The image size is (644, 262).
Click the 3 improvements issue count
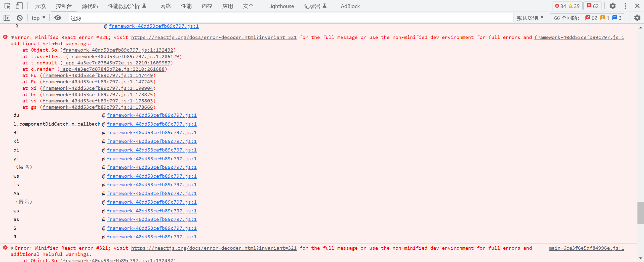[x=617, y=18]
